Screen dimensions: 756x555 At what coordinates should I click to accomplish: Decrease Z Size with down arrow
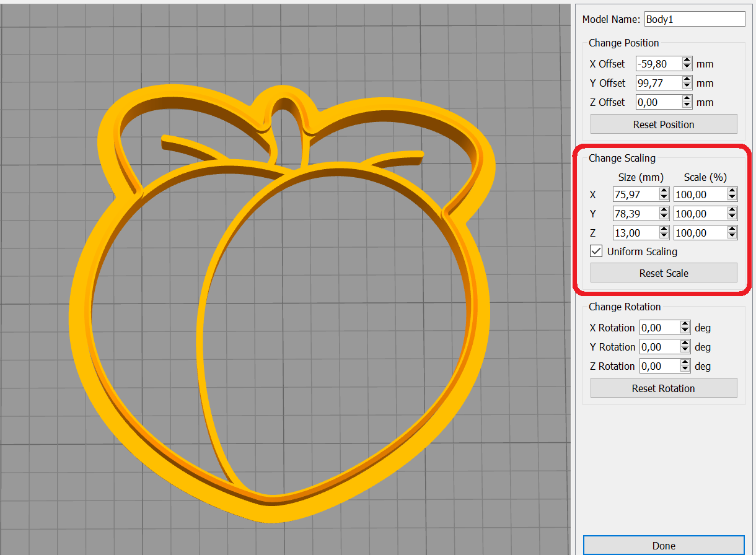pos(664,237)
